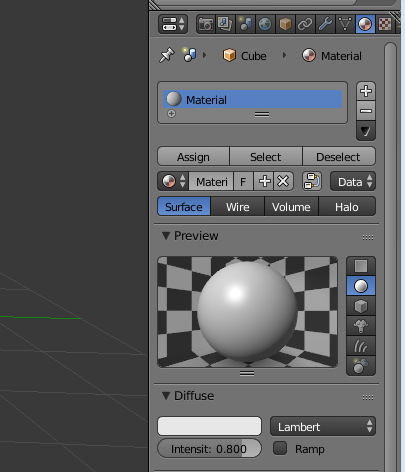Screen dimensions: 405x472
Task: Toggle the pin context icon
Action: [x=167, y=55]
